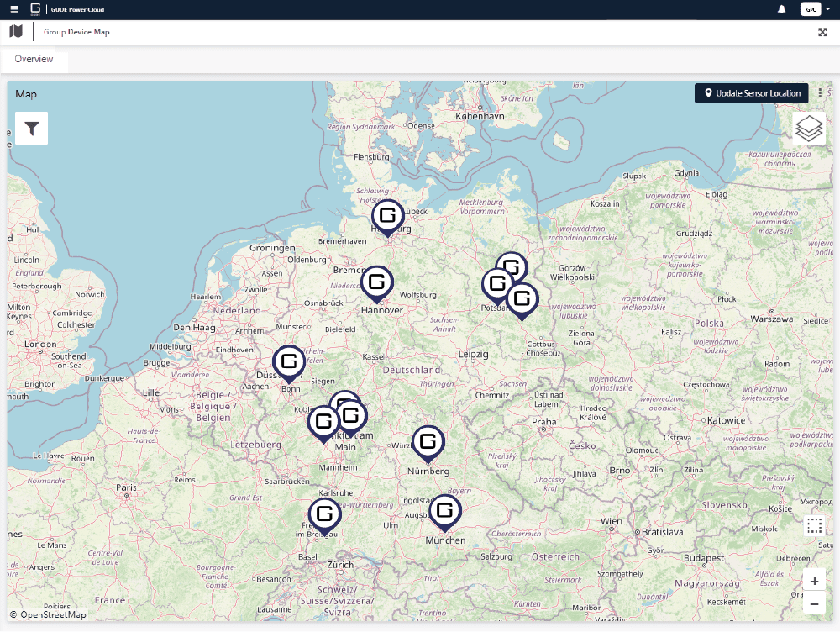Click the map icon beside Group Device Map
Image resolution: width=840 pixels, height=632 pixels.
[x=15, y=31]
